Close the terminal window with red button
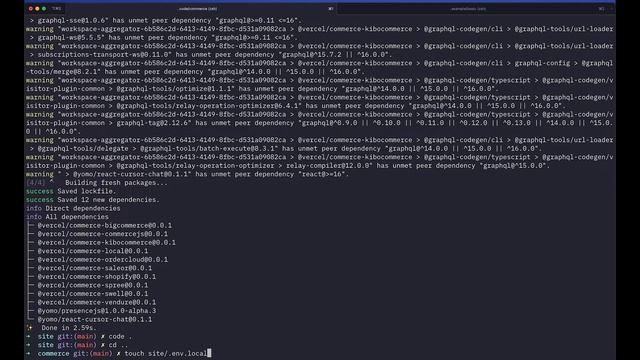640x360 pixels. click(31, 9)
